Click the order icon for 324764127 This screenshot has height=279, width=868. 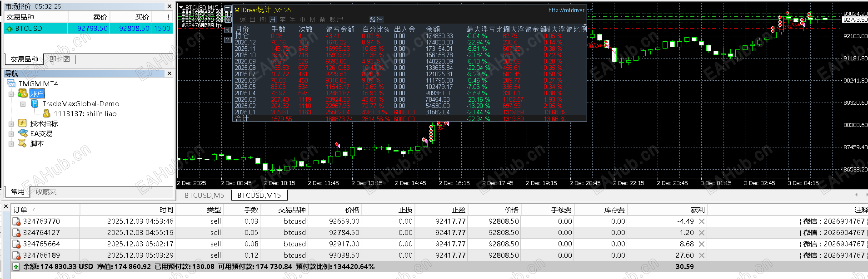tap(16, 233)
